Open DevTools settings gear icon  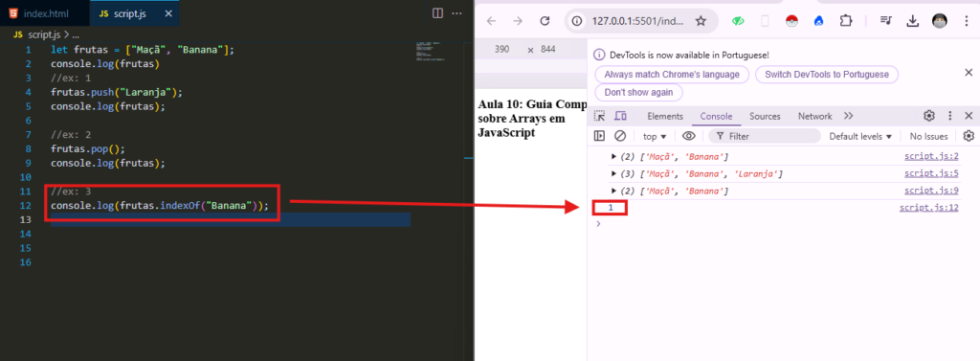pos(928,116)
